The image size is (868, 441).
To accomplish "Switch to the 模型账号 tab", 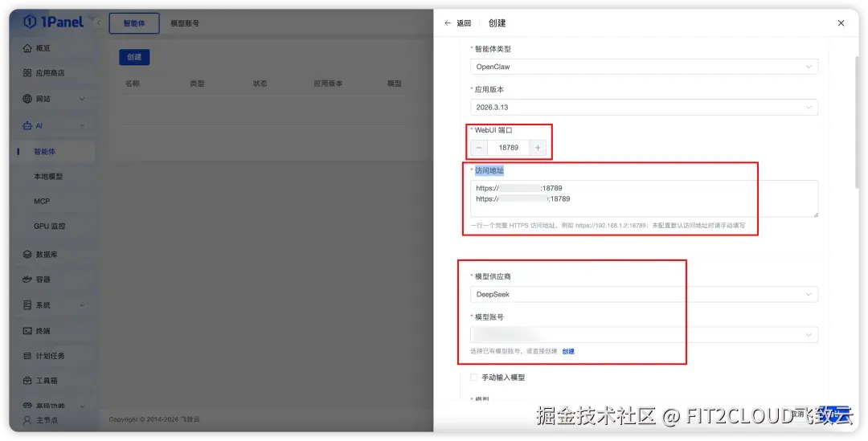I will pos(185,23).
